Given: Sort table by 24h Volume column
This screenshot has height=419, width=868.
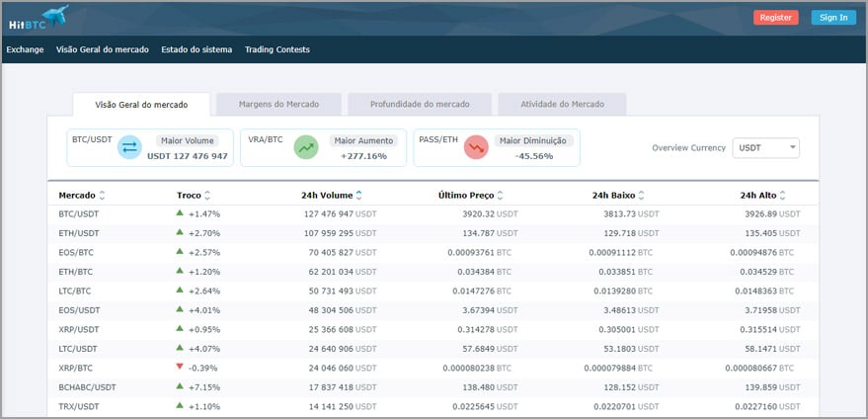Looking at the screenshot, I should [332, 195].
